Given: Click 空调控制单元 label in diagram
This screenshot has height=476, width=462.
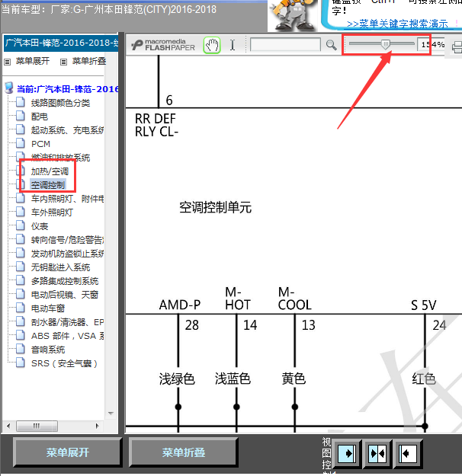Looking at the screenshot, I should coord(215,208).
